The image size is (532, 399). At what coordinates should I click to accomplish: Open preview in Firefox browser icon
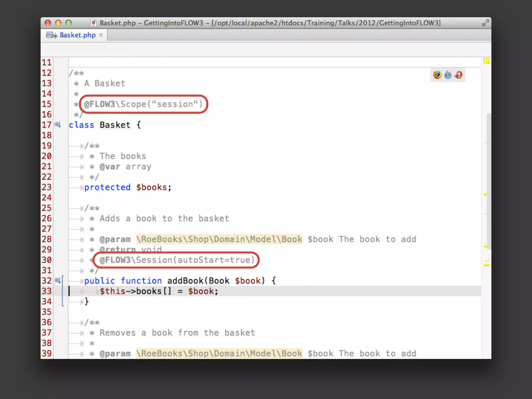pos(437,75)
